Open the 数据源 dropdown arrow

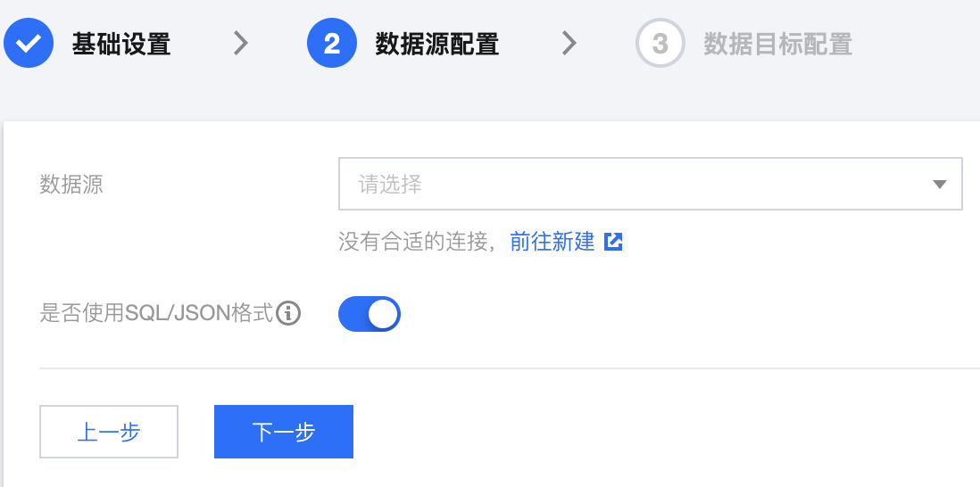point(939,184)
